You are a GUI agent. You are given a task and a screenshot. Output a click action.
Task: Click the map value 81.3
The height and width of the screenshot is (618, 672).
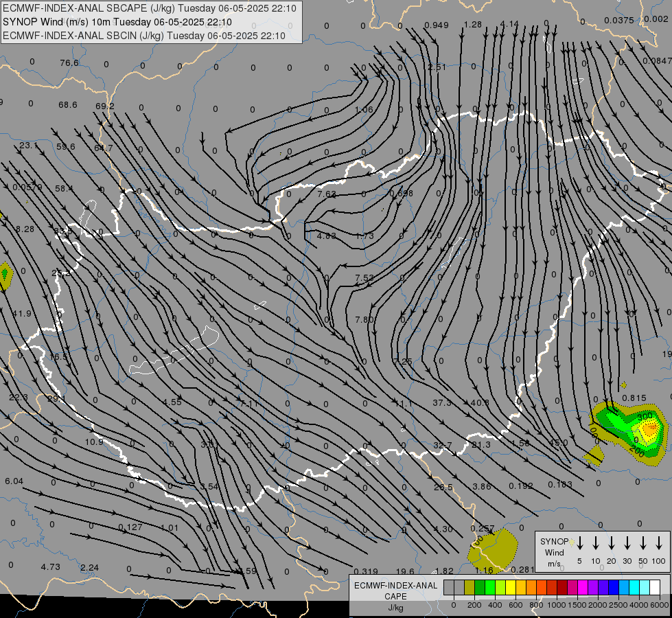pyautogui.click(x=481, y=445)
